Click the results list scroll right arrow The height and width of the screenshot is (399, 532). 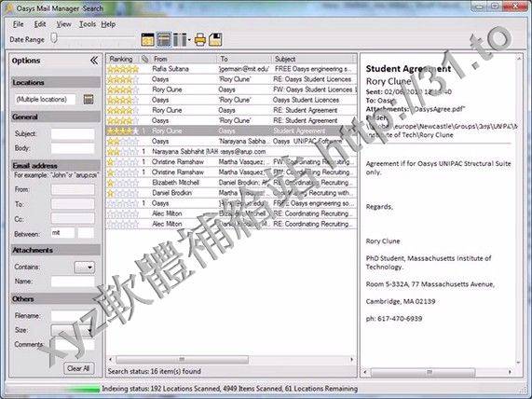click(352, 359)
